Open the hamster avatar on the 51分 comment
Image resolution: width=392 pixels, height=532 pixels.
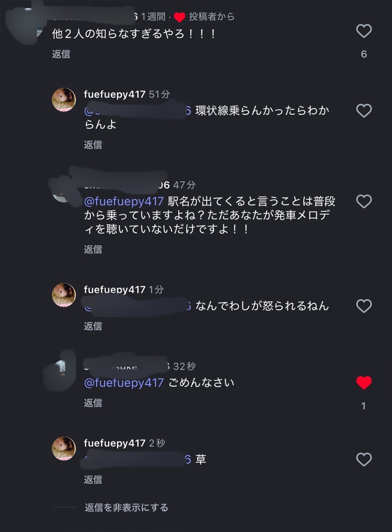coord(64,100)
